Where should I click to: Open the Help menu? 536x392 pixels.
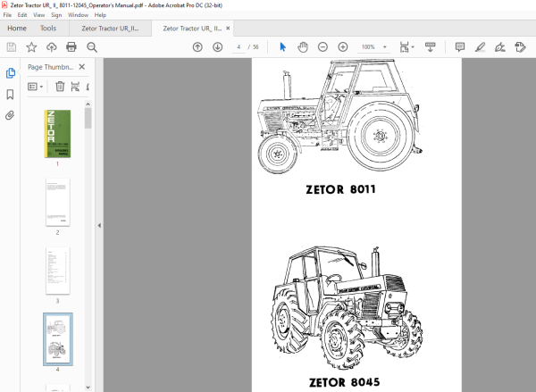click(100, 15)
